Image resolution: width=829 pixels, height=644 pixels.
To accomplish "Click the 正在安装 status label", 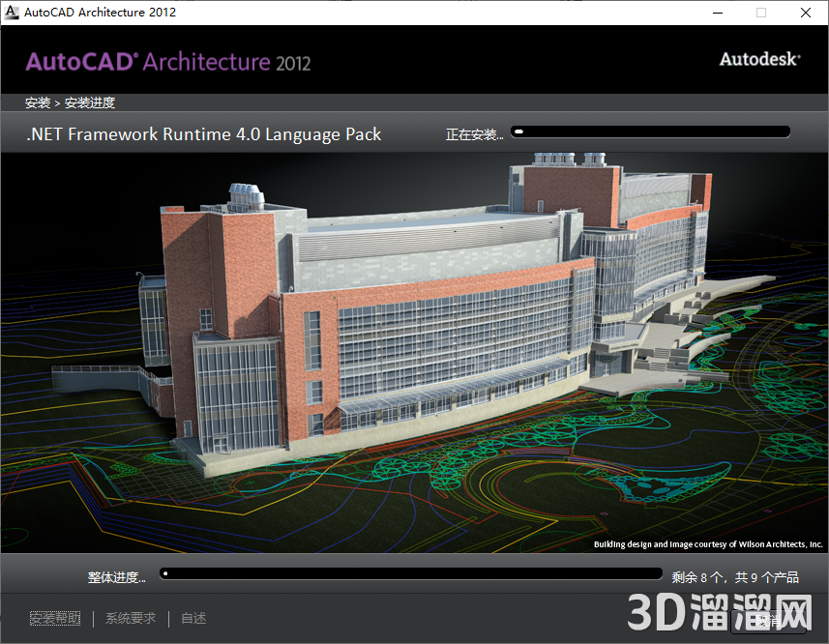I will [474, 135].
